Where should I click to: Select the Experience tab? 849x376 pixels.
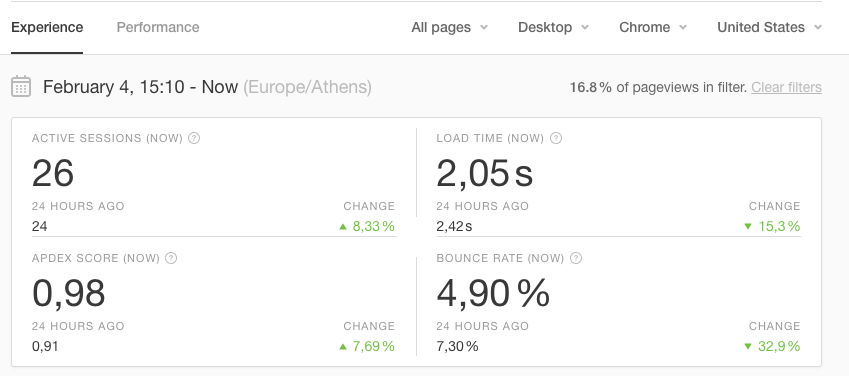tap(47, 27)
